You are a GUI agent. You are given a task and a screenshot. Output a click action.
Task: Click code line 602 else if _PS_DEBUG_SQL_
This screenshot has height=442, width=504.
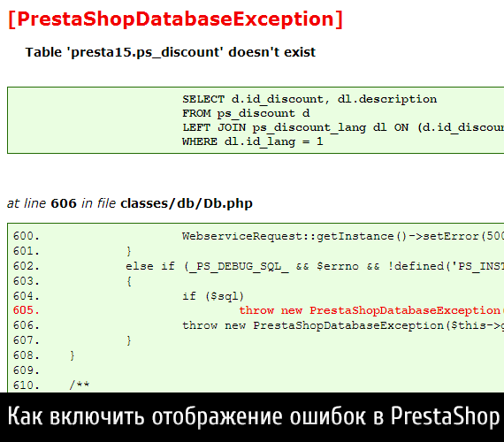(x=258, y=266)
